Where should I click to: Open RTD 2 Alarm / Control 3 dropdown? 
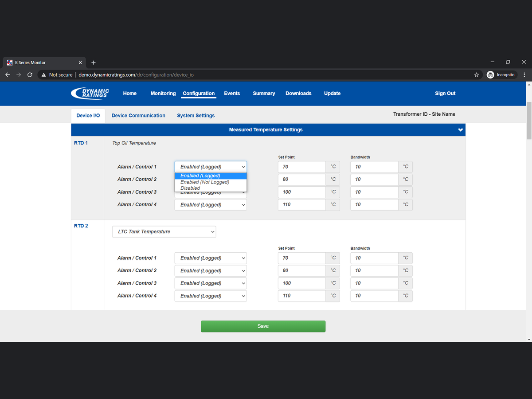[x=211, y=283]
